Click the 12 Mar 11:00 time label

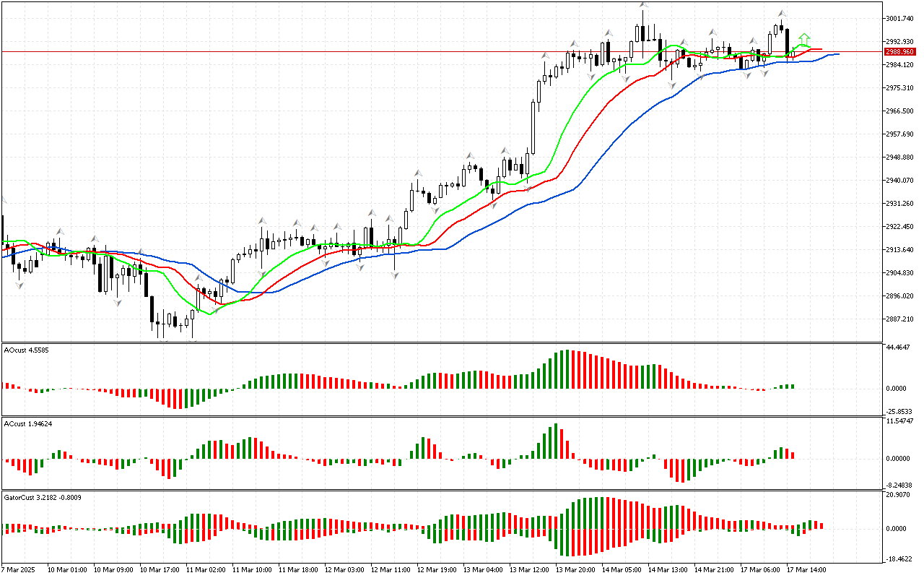pyautogui.click(x=391, y=569)
